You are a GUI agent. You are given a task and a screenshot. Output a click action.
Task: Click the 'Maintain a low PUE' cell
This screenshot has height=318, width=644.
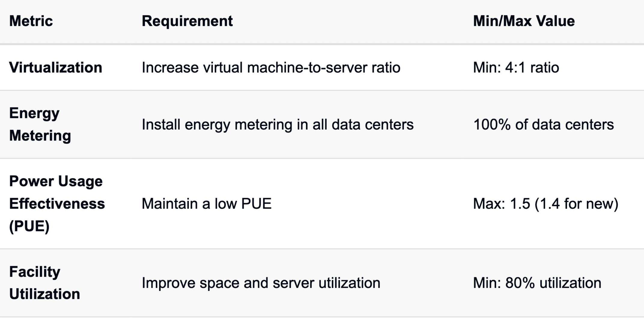click(207, 204)
